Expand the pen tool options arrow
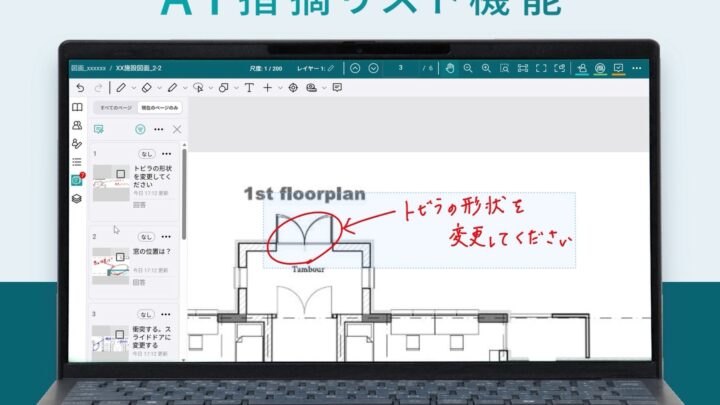 pos(134,88)
